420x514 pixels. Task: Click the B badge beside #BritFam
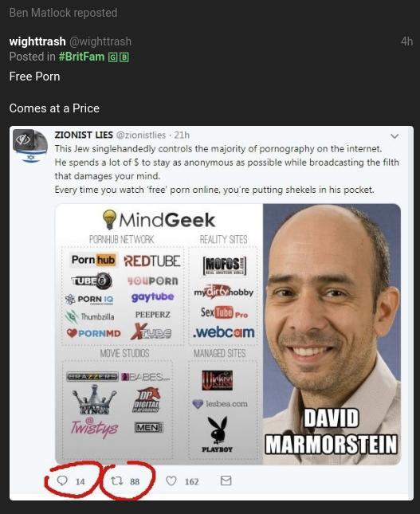coord(124,57)
